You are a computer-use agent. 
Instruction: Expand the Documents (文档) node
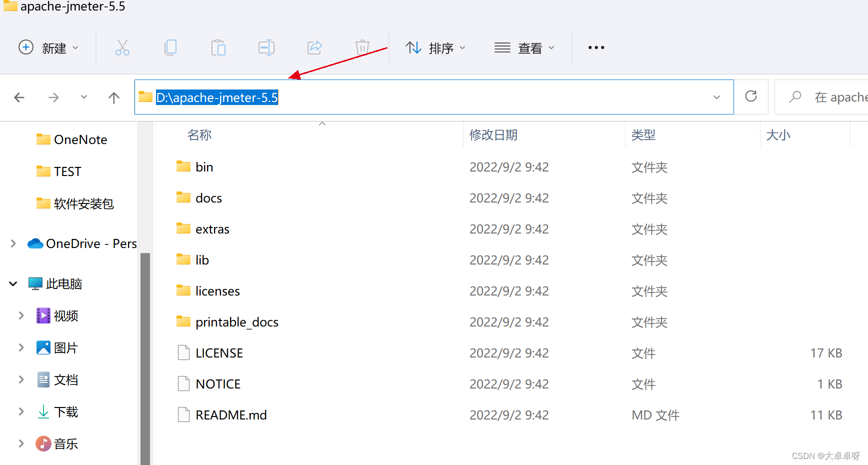21,379
